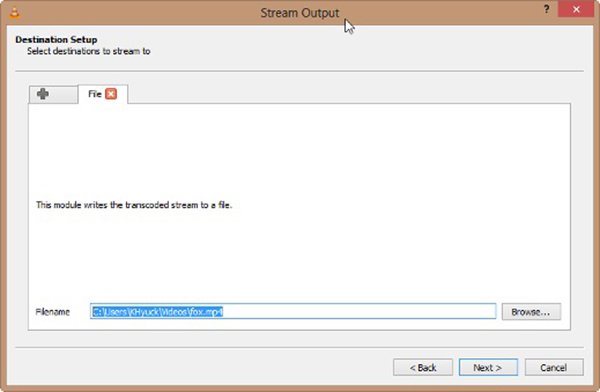Close the File tab with red X
The height and width of the screenshot is (392, 600).
(111, 94)
